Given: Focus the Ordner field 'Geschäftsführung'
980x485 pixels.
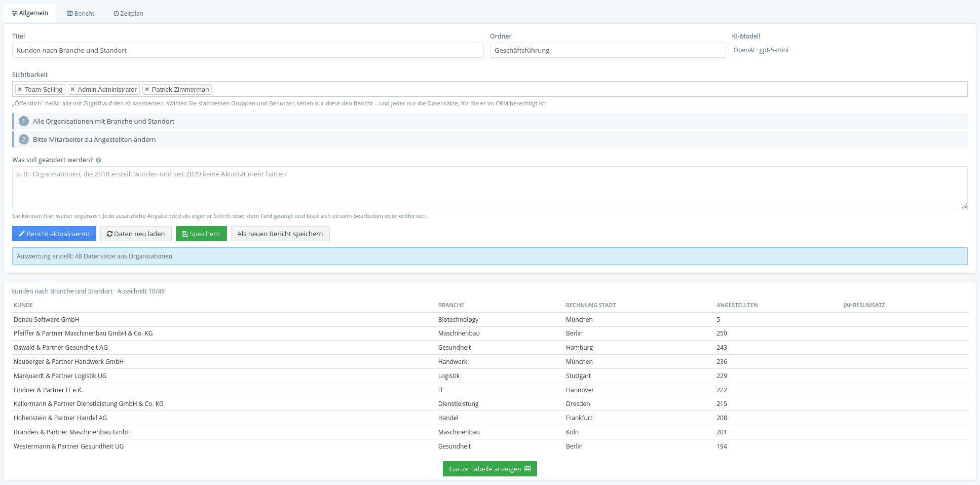Looking at the screenshot, I should pyautogui.click(x=608, y=50).
